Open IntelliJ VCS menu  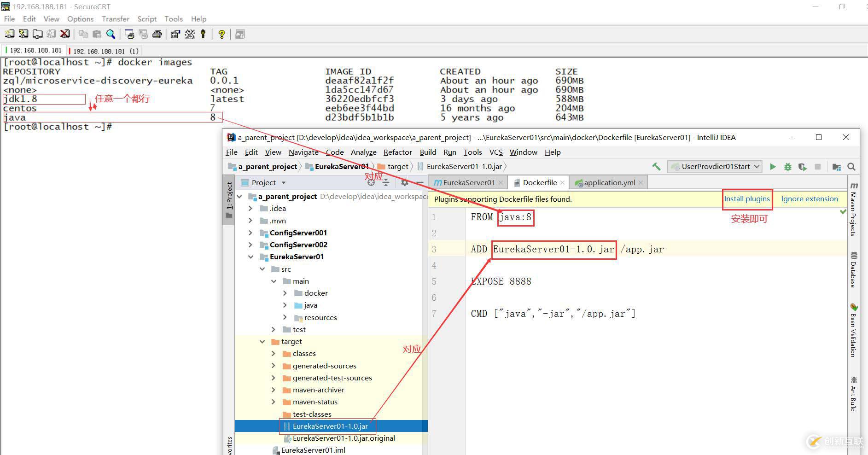[x=496, y=152]
